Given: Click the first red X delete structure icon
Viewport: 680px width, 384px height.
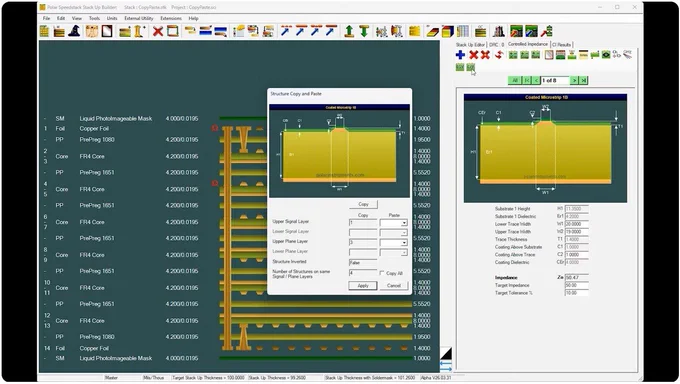Looking at the screenshot, I should click(474, 55).
